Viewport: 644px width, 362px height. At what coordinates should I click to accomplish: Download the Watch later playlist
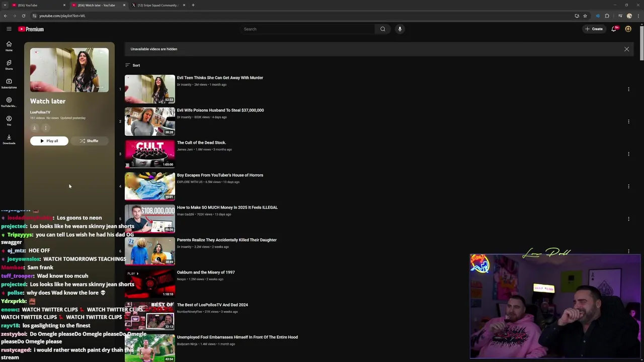[x=35, y=128]
